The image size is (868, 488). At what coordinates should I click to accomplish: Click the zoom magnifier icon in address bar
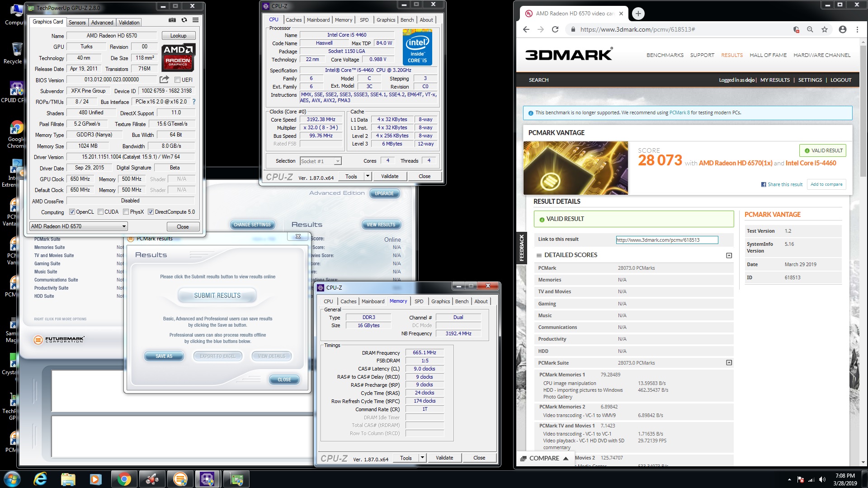click(x=810, y=29)
